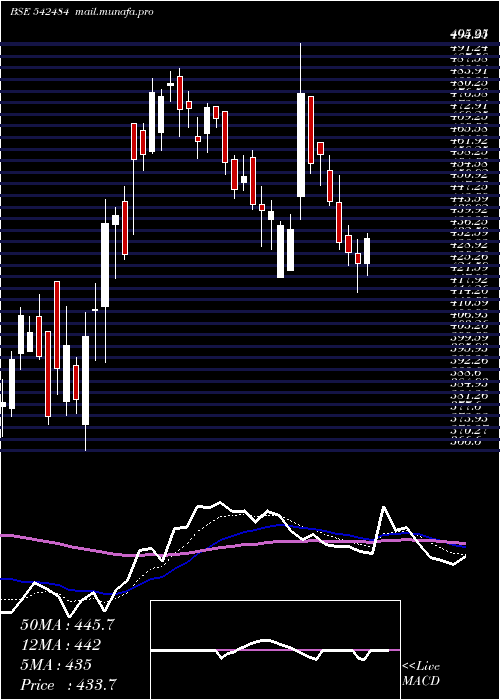Click the '<<Live MACD' label
The width and height of the screenshot is (500, 700).
coord(421,674)
